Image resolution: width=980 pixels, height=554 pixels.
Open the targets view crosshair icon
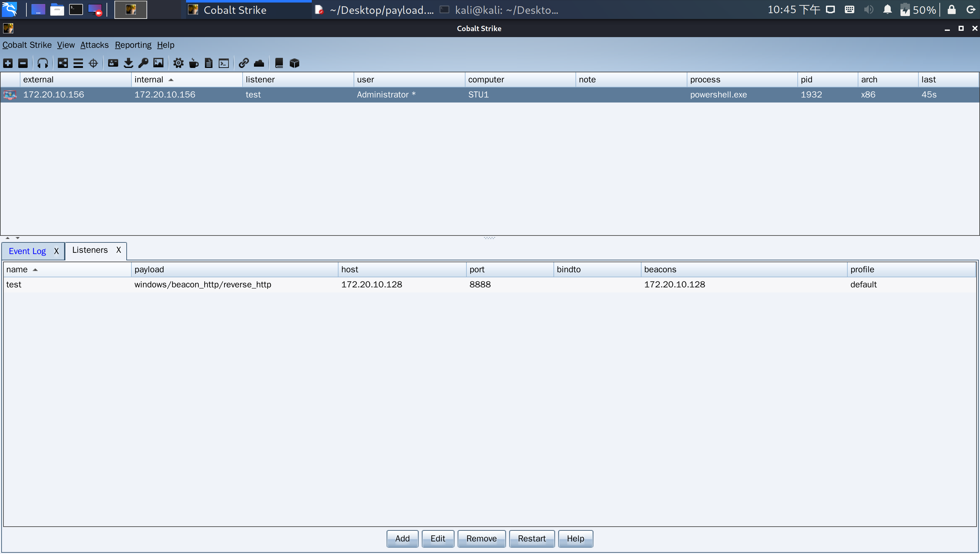pos(93,63)
